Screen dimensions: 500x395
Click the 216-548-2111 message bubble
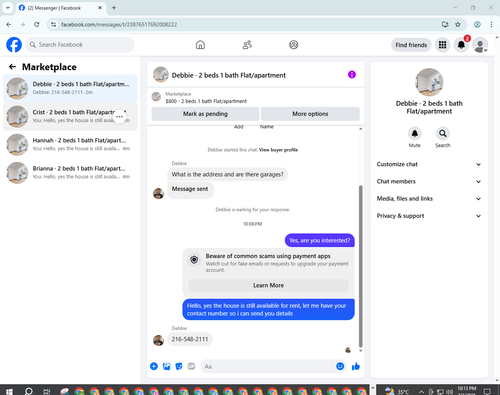pos(190,339)
